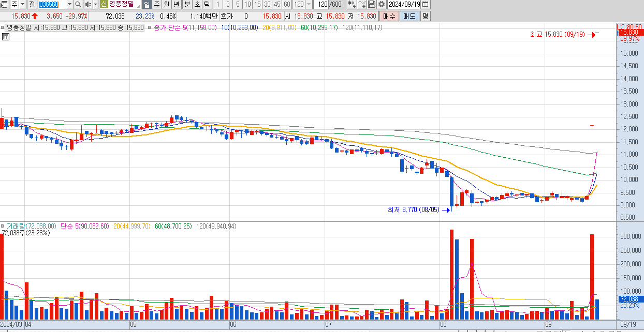Click the speaker sound icon
Viewport: 644px width, 332px height.
tap(88, 4)
